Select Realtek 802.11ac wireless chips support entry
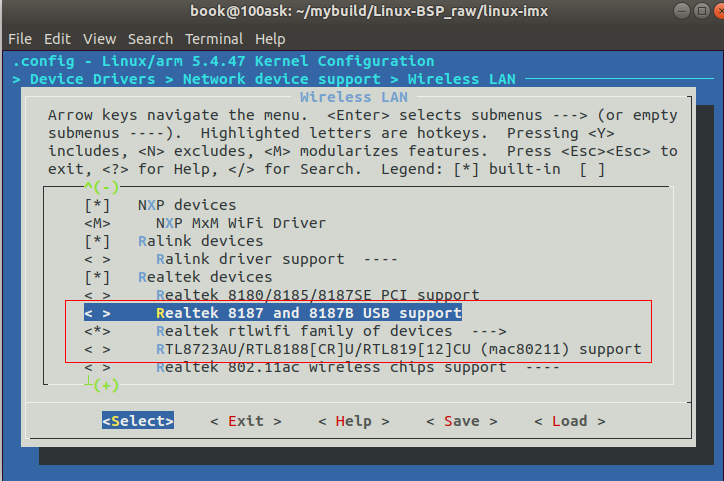Viewport: 724px width, 481px height. point(331,367)
